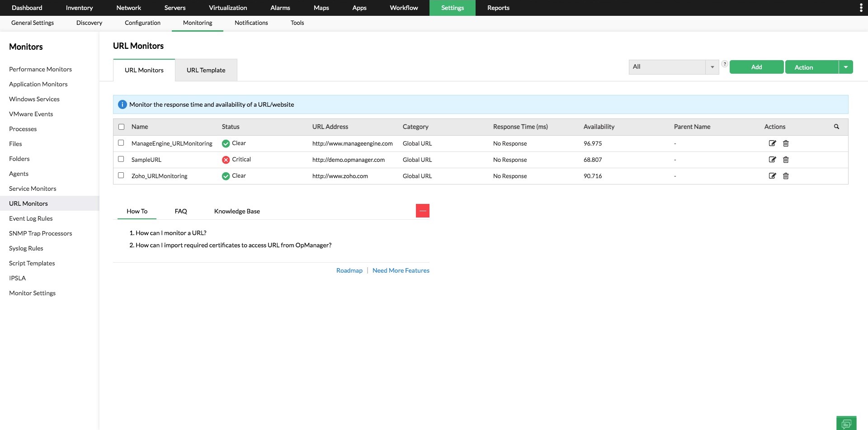868x430 pixels.
Task: Switch to the URL Template tab
Action: 206,70
